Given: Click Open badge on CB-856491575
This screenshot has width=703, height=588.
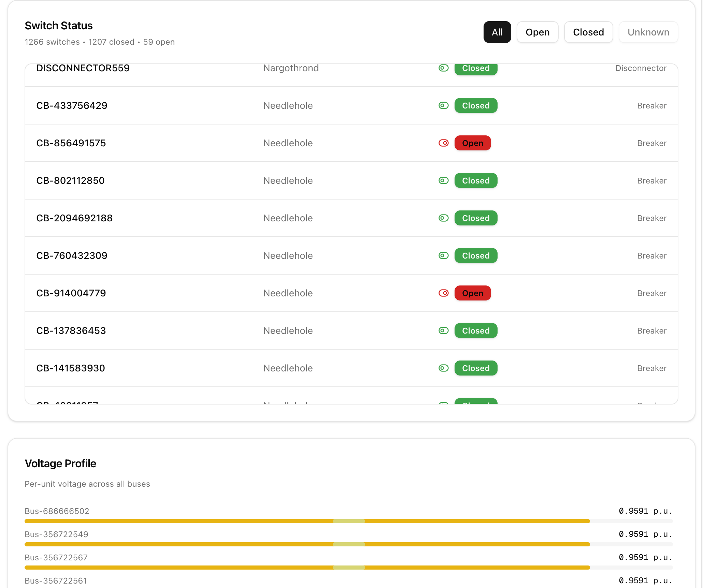Looking at the screenshot, I should [472, 143].
